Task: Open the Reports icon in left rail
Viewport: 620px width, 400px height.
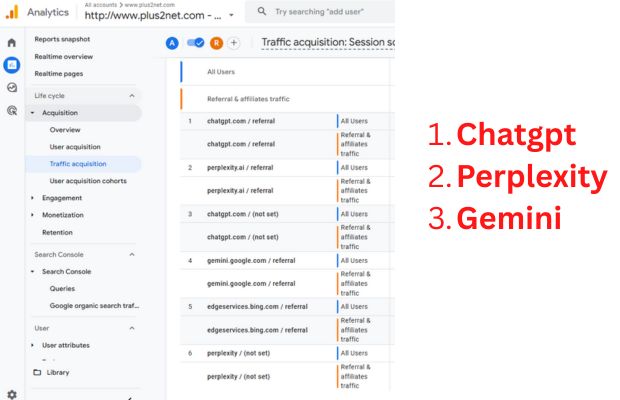Action: (x=11, y=65)
